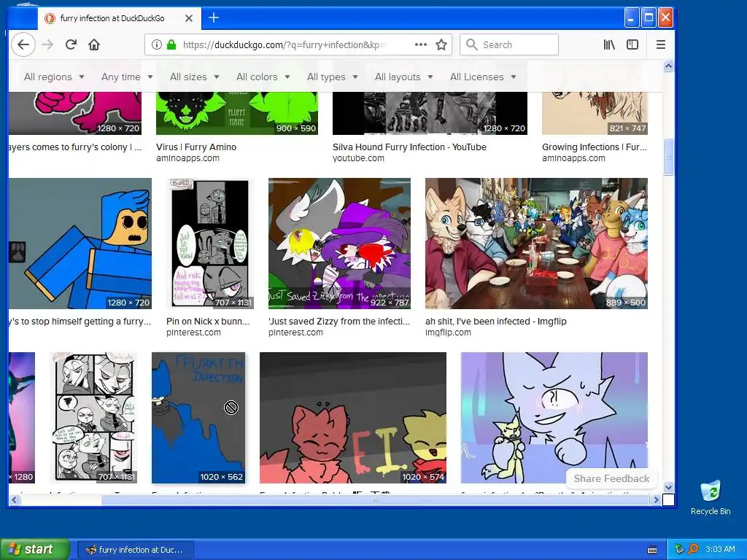Open the green Virus Furry Amino thumbnail
The image size is (747, 560).
click(x=237, y=113)
